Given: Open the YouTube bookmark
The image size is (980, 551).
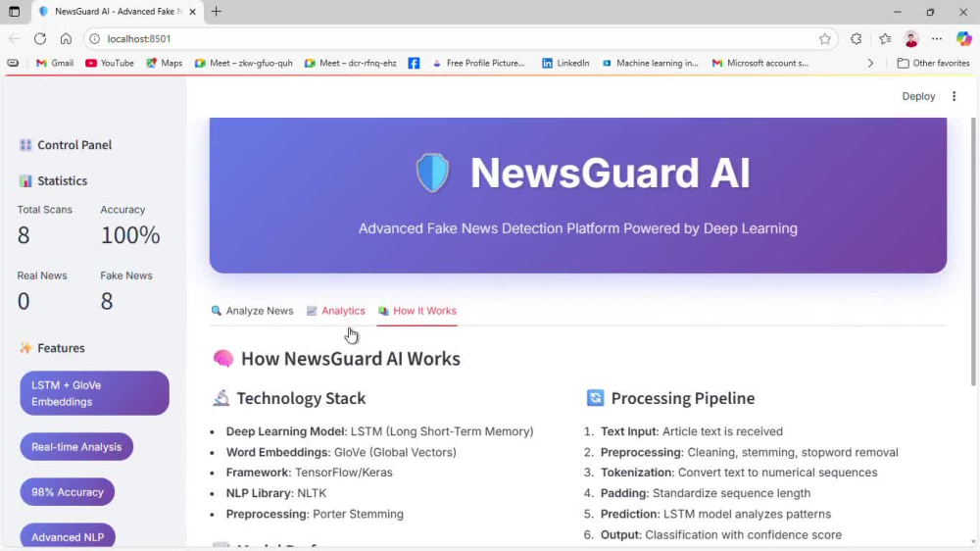Looking at the screenshot, I should coord(110,63).
